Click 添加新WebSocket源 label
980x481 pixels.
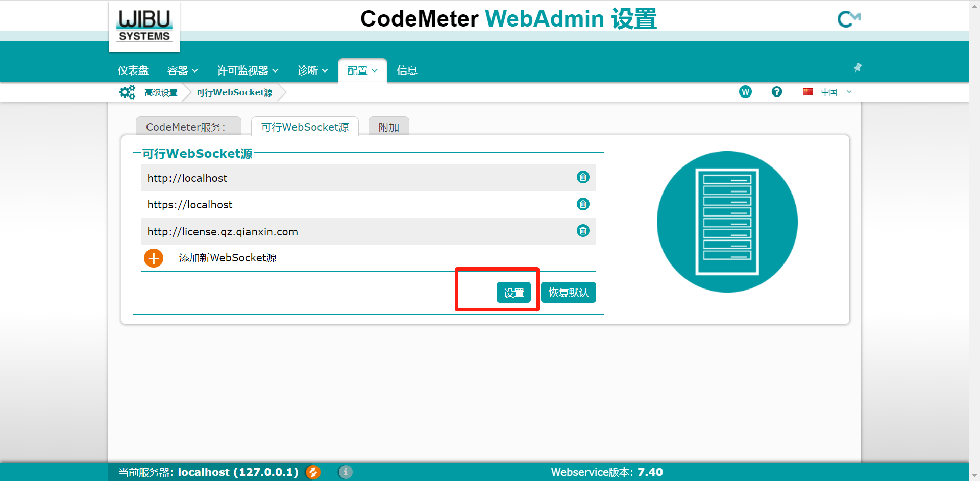click(228, 258)
